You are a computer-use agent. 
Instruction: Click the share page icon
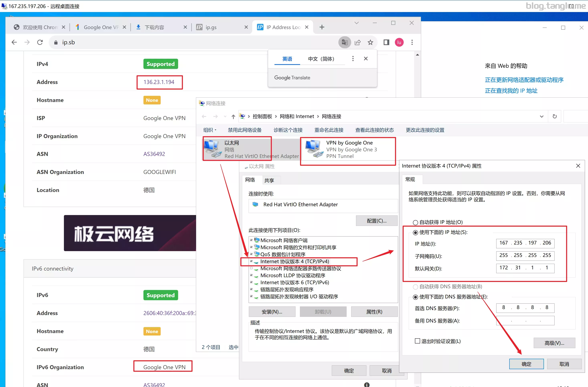click(x=357, y=42)
